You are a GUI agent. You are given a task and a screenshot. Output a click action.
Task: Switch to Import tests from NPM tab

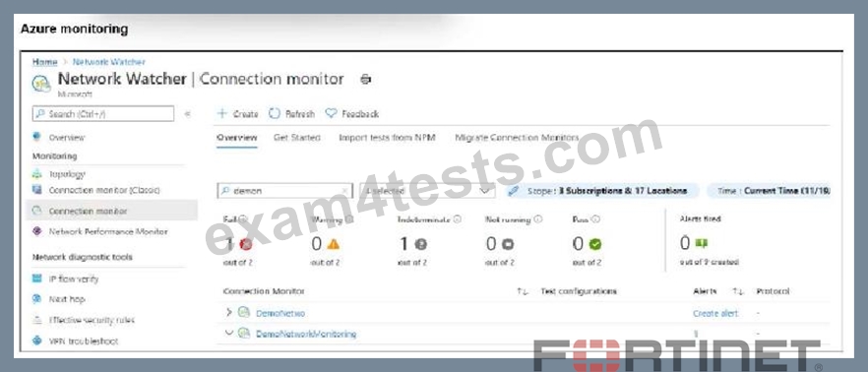[x=387, y=138]
